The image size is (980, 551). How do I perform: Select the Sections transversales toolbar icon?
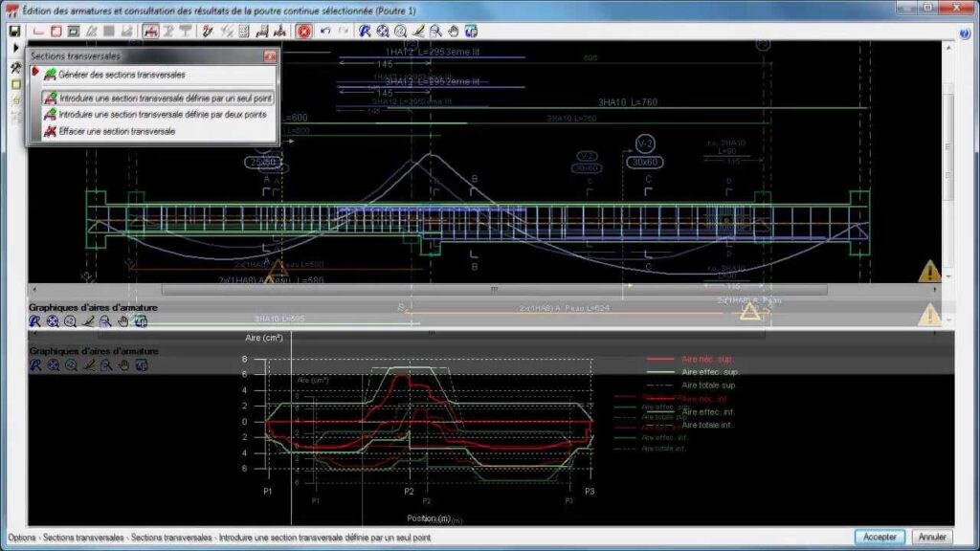click(x=151, y=31)
